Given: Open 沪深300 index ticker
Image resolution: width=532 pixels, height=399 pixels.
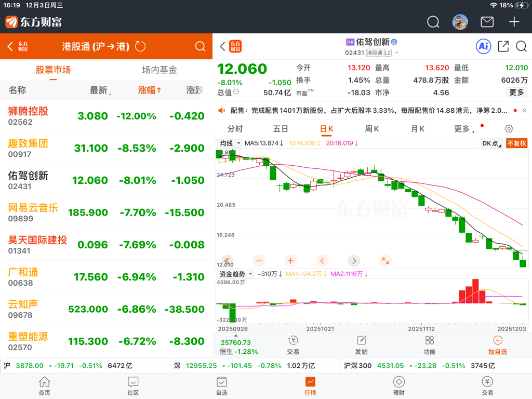Looking at the screenshot, I should 436,366.
